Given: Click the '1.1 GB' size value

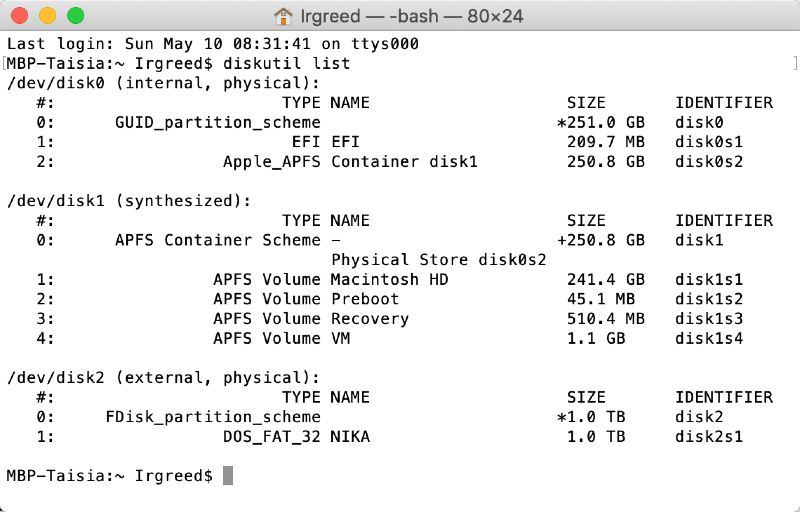Looking at the screenshot, I should tap(596, 338).
